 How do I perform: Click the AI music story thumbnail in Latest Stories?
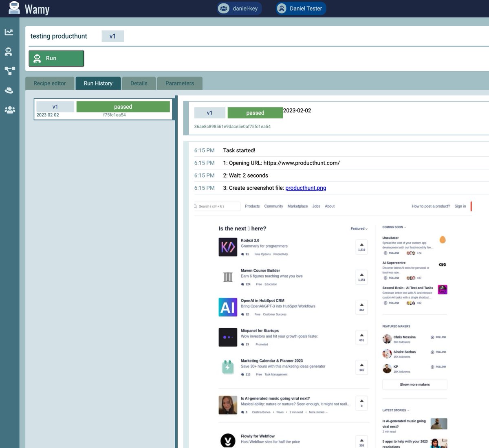[x=439, y=424]
